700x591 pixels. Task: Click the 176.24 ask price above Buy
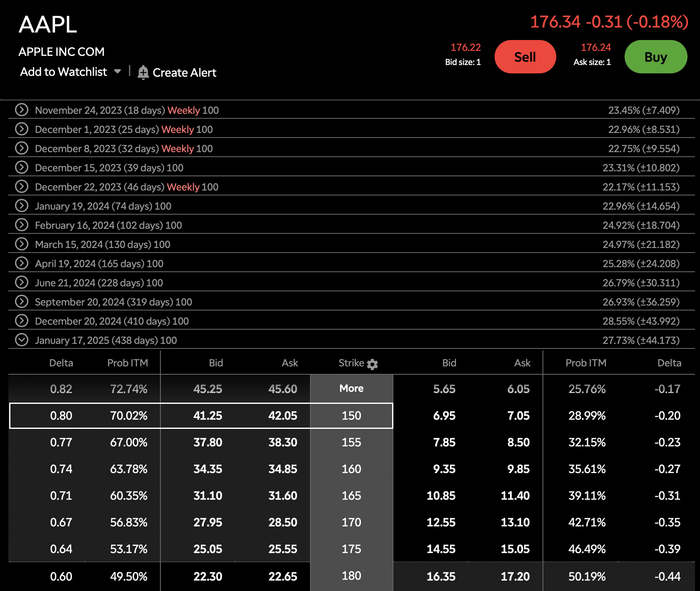[x=596, y=48]
